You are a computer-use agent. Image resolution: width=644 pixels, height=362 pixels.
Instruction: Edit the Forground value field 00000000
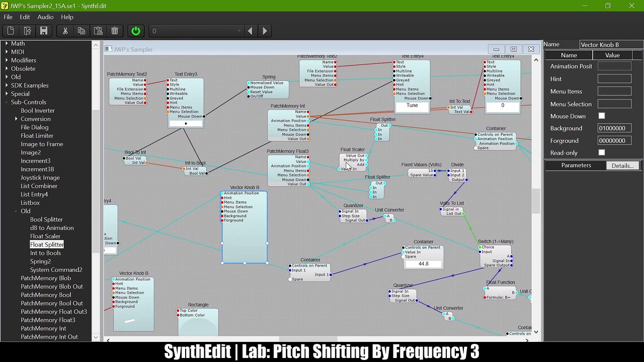click(614, 141)
